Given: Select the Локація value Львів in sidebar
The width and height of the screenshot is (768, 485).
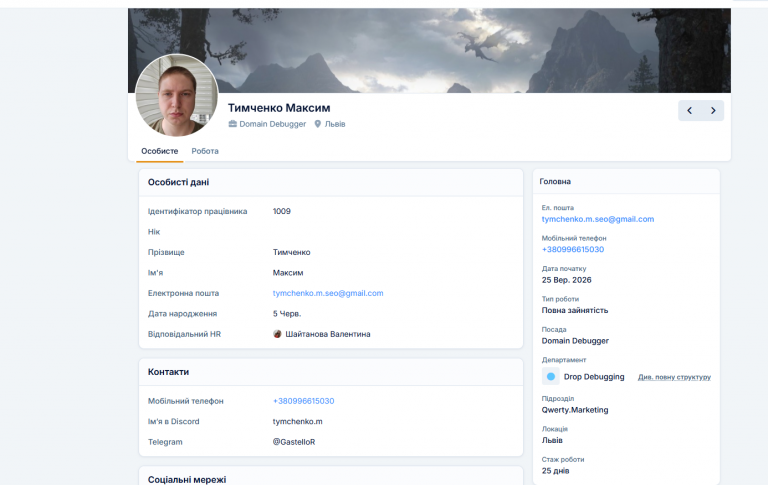Looking at the screenshot, I should [x=552, y=440].
